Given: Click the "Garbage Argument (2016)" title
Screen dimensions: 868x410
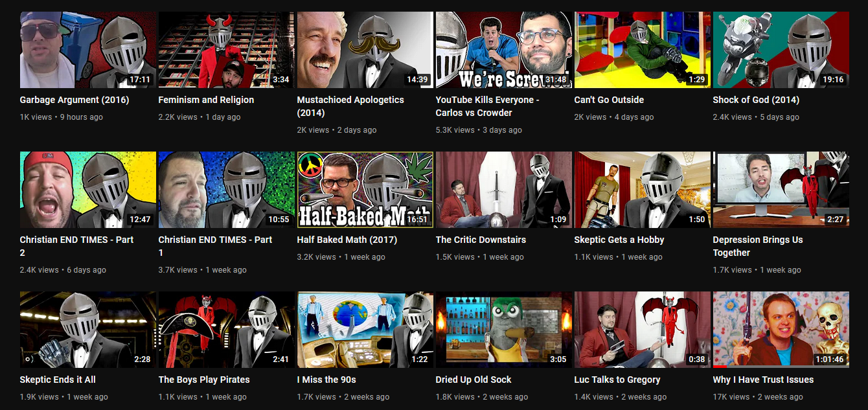Looking at the screenshot, I should 74,100.
